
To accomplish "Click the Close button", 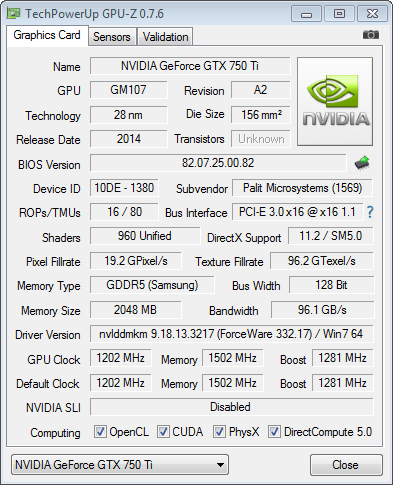I will (x=346, y=465).
